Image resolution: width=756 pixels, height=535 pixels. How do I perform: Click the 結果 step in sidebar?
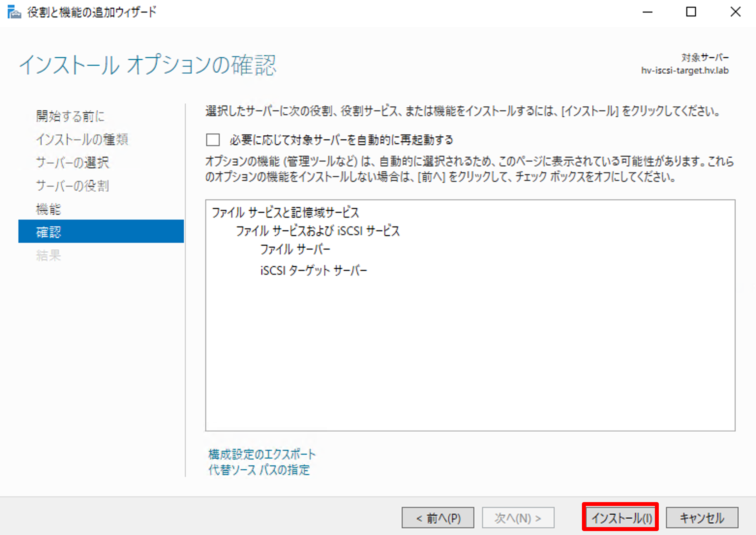coord(48,255)
